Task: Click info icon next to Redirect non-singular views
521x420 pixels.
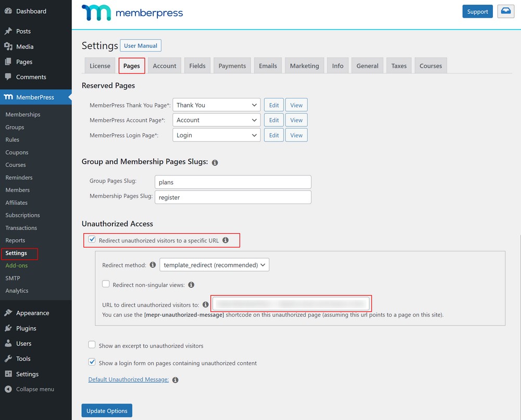Action: tap(191, 285)
